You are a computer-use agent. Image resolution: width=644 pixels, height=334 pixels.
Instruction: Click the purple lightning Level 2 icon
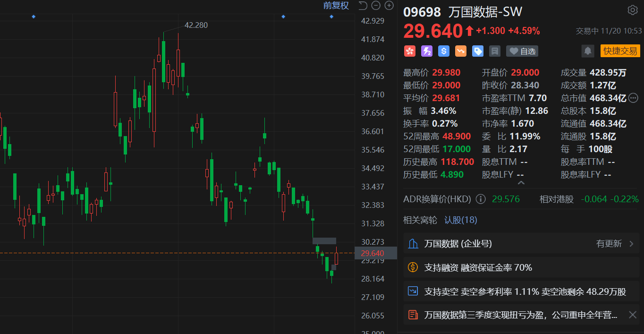426,51
